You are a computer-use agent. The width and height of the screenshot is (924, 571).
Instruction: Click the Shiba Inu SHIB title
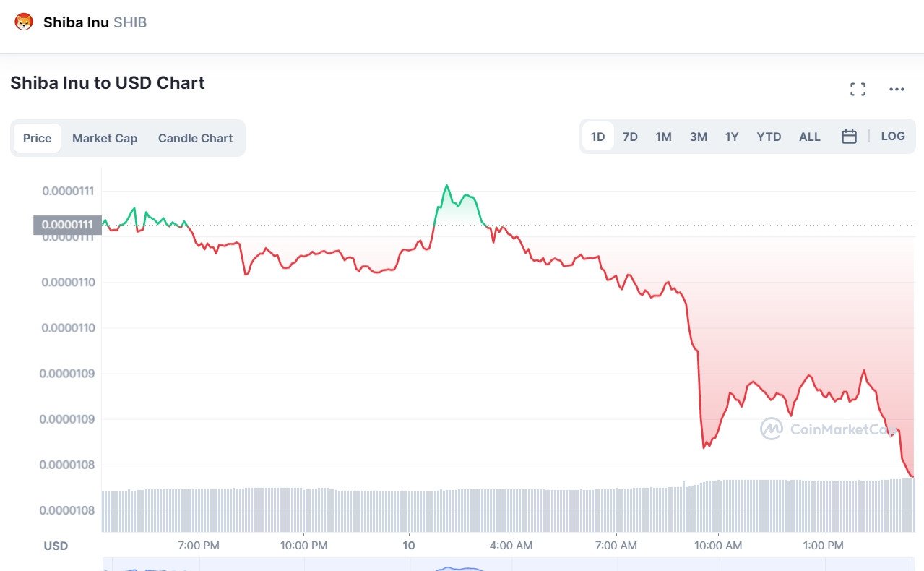point(95,22)
